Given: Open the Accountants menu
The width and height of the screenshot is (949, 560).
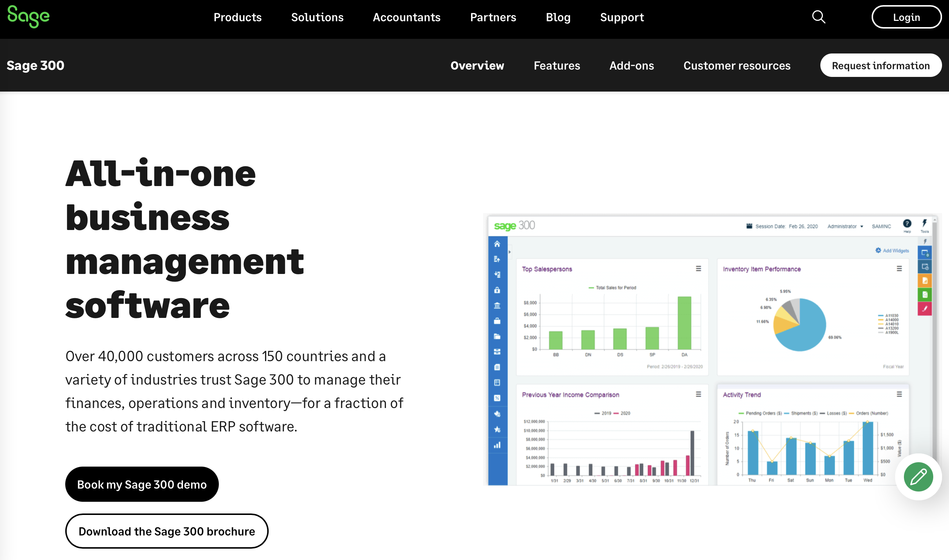Looking at the screenshot, I should tap(407, 17).
